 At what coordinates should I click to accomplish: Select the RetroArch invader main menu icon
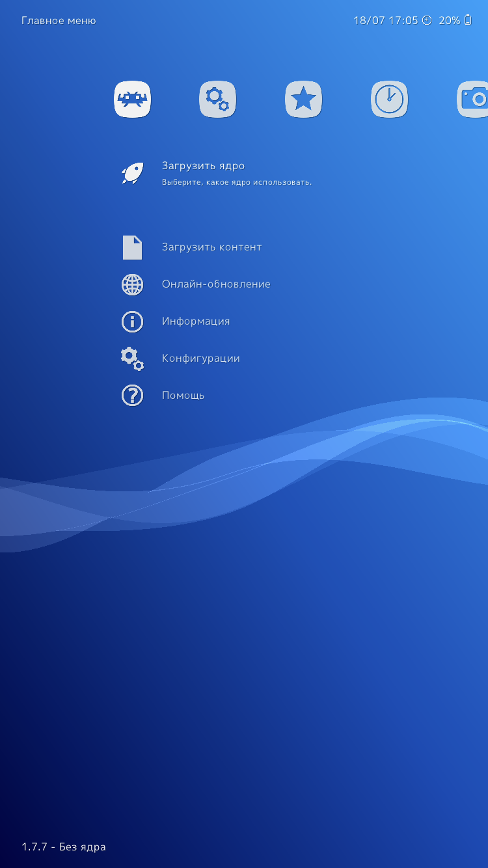click(133, 100)
